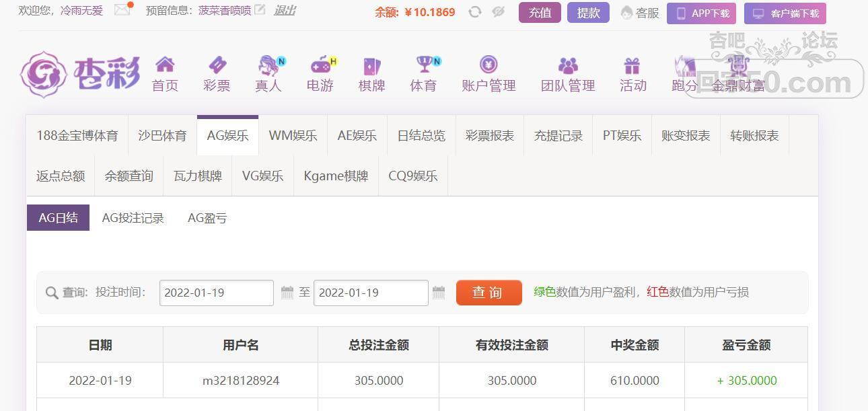
Task: Click the 杏彩 site logo
Action: [x=80, y=73]
